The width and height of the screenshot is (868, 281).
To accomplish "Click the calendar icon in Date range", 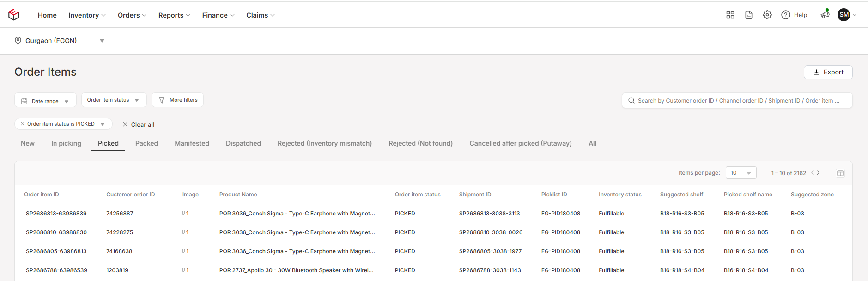I will click(24, 101).
